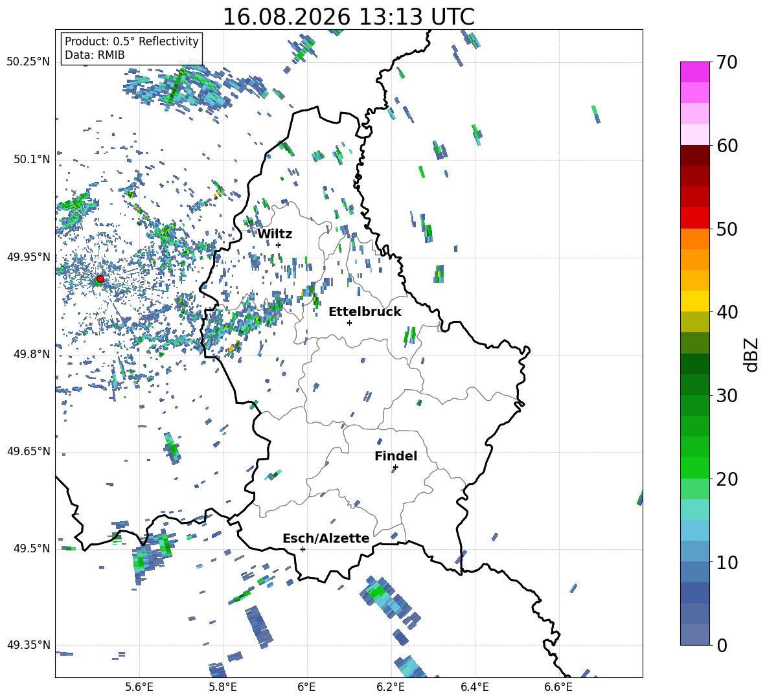
Task: Pick the magenta 70 dBZ colorbar swatch
Action: coord(694,72)
